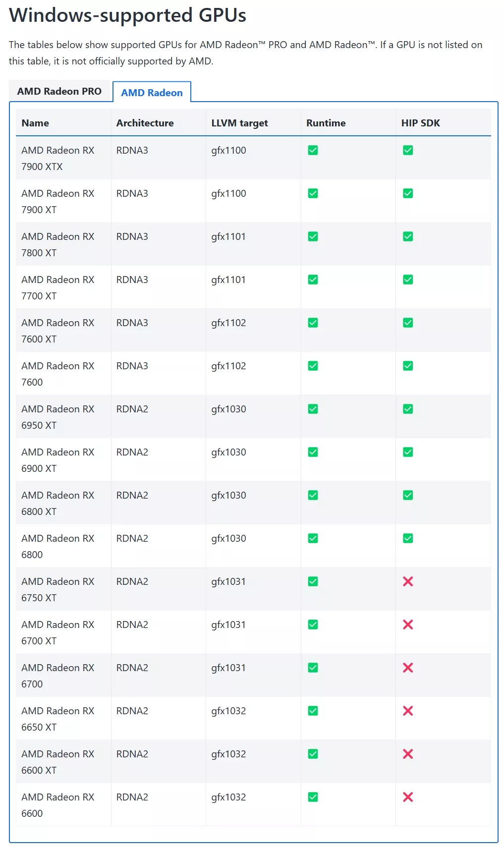Switch to the AMD Radeon PRO tab
The image size is (504, 853).
click(x=59, y=91)
